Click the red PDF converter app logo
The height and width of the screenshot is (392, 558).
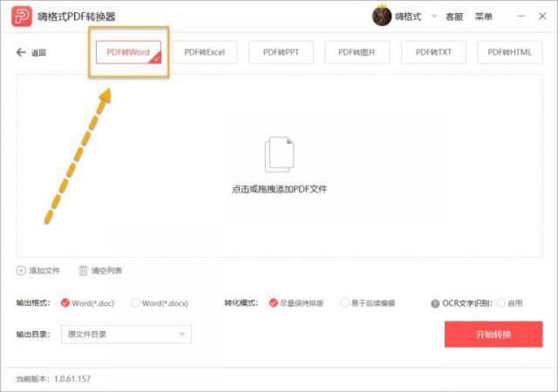22,17
